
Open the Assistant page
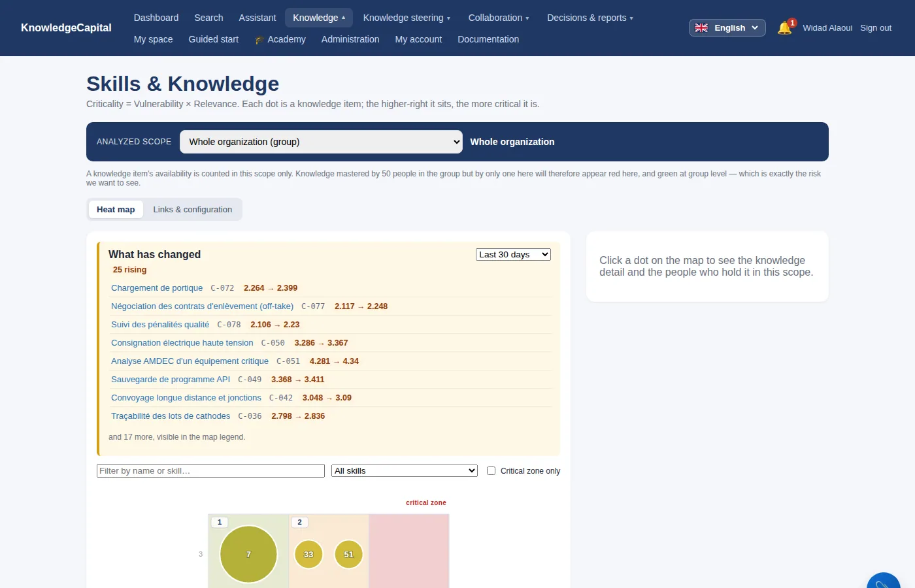coord(258,18)
